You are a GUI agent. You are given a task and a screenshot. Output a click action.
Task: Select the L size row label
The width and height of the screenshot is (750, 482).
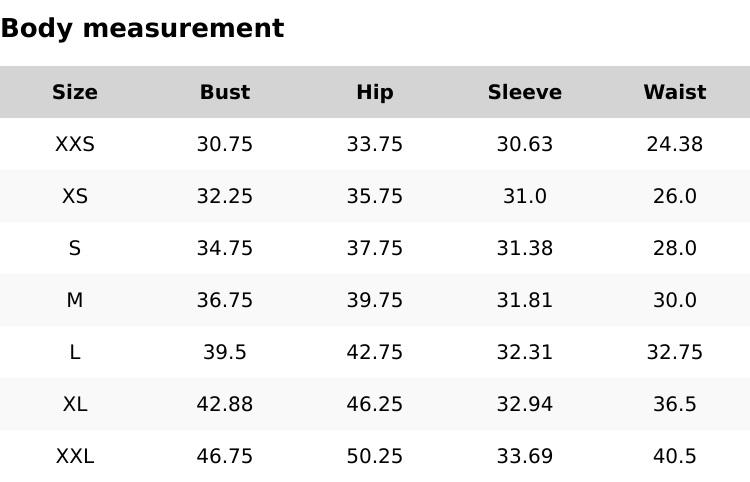click(x=75, y=352)
